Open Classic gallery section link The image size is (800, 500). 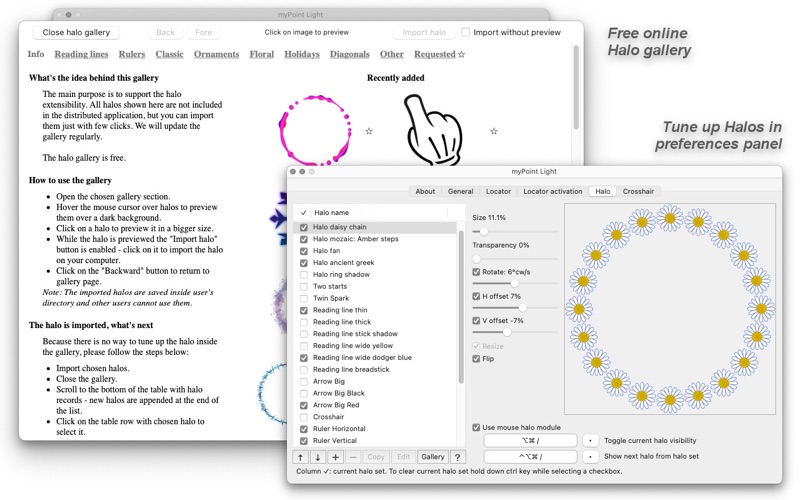click(169, 54)
